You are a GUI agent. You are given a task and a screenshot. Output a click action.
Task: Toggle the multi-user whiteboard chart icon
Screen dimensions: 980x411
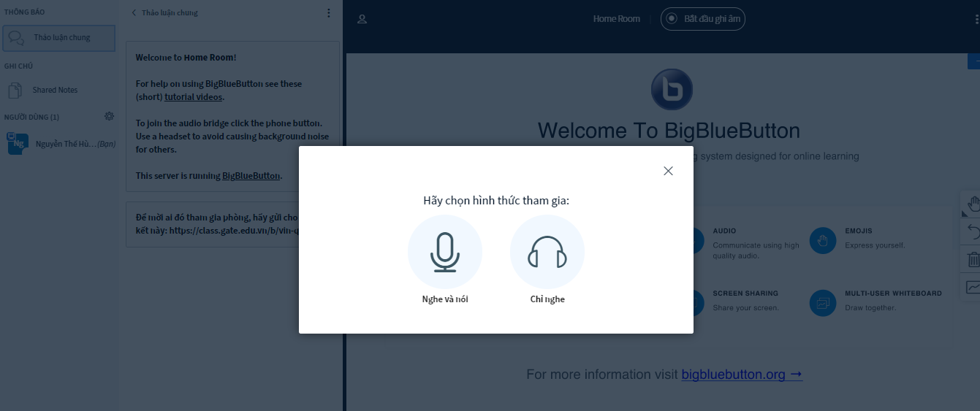972,287
